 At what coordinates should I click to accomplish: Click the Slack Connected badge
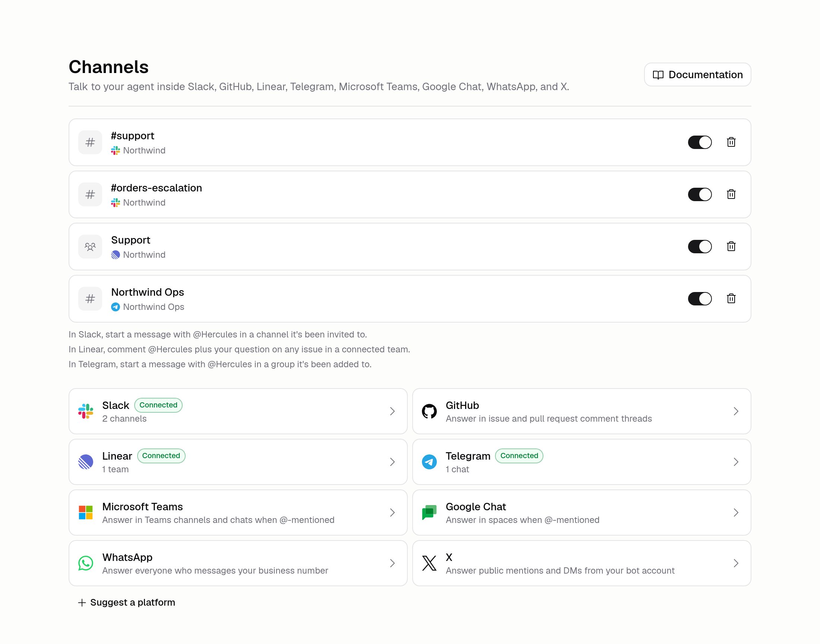(158, 405)
